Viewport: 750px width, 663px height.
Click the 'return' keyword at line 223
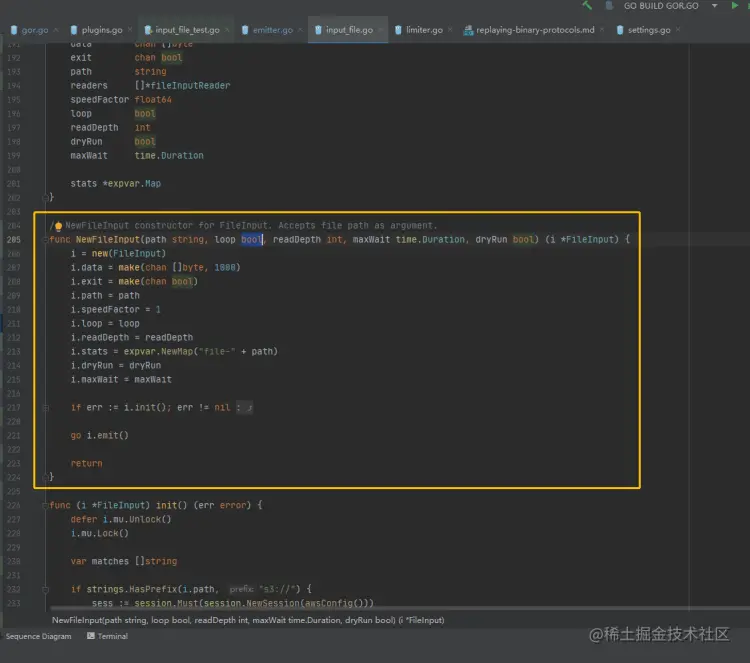click(86, 464)
